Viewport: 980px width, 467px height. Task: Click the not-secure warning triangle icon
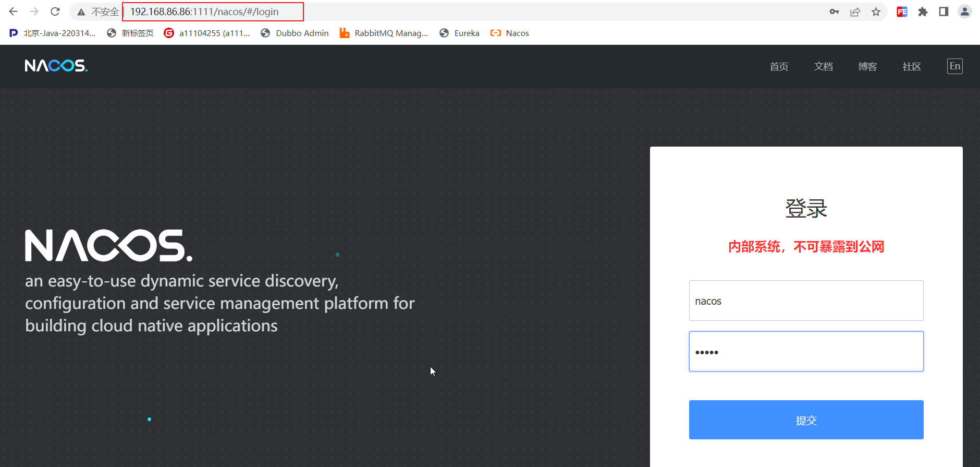click(81, 12)
